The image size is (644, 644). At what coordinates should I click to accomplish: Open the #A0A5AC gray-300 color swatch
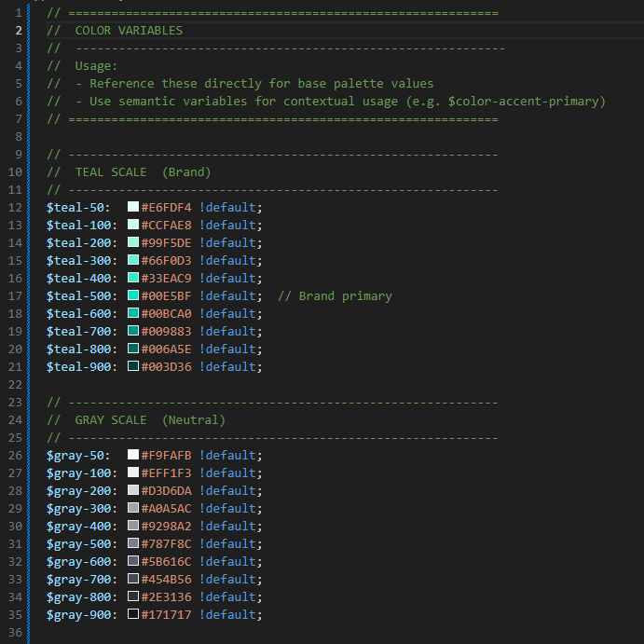click(133, 508)
